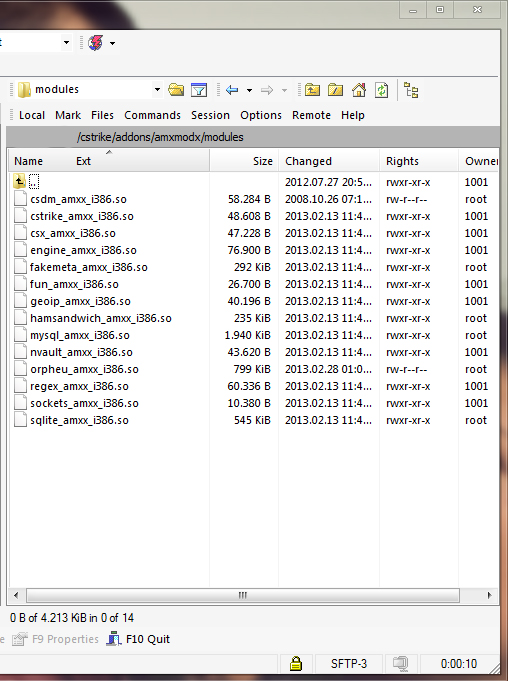Click the 1.940 KiB size value
The image size is (508, 681).
(x=247, y=335)
